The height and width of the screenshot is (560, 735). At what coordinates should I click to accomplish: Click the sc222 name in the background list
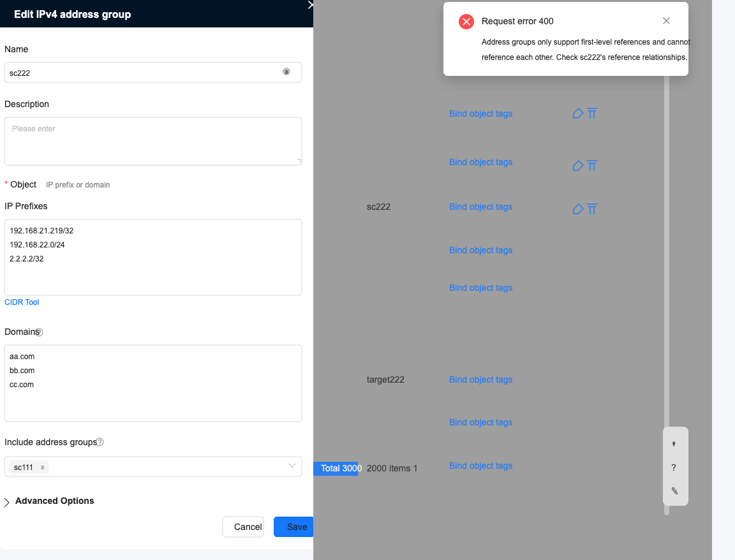point(379,207)
